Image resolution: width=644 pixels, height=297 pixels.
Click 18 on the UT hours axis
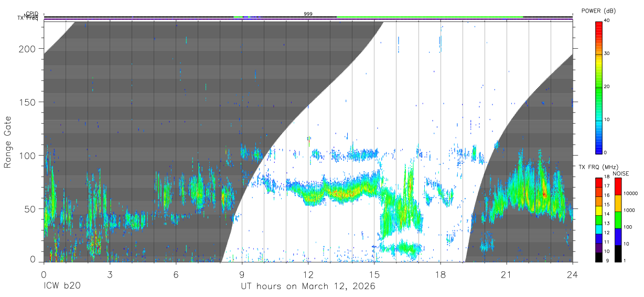coord(441,274)
